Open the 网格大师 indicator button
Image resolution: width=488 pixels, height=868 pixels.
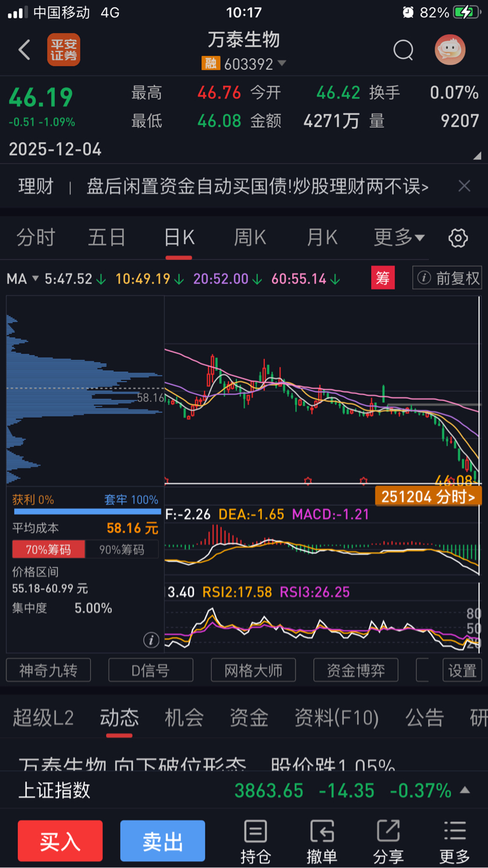click(253, 670)
